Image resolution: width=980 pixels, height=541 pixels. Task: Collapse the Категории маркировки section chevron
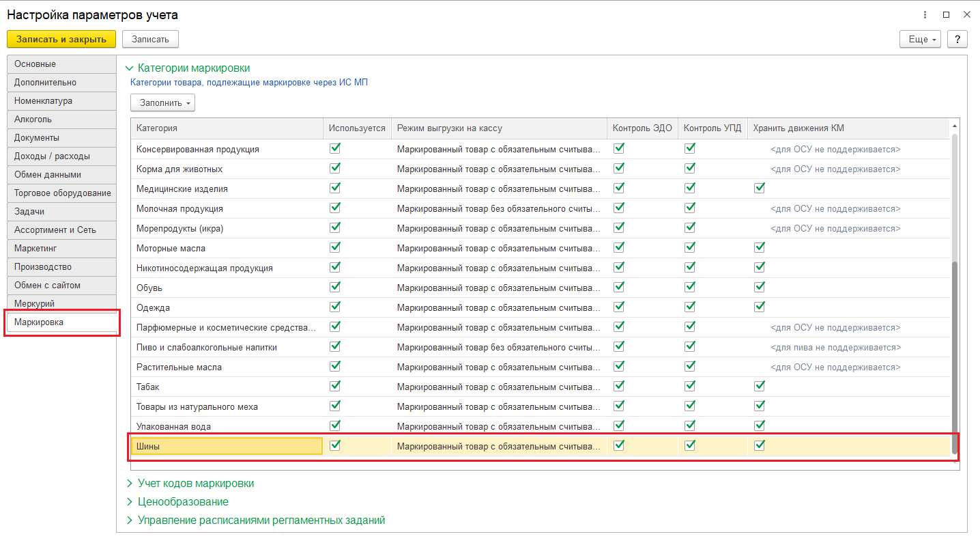point(130,68)
